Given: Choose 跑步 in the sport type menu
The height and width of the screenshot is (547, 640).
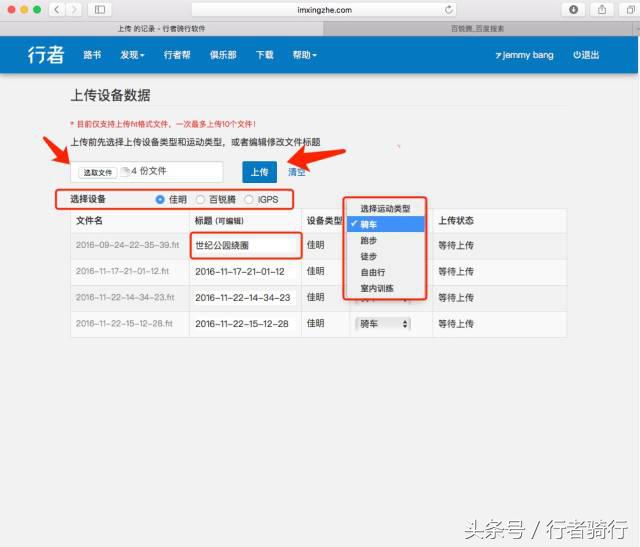Looking at the screenshot, I should click(x=385, y=240).
